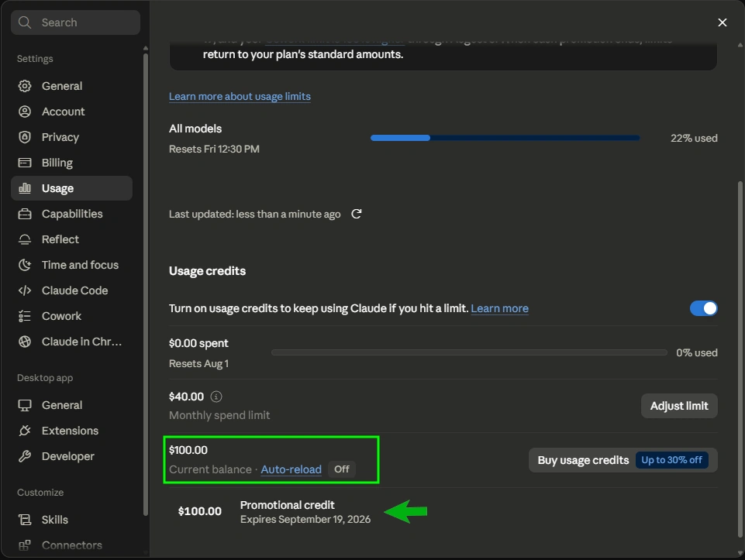This screenshot has width=745, height=560.
Task: Open General settings gear icon
Action: pyautogui.click(x=25, y=86)
